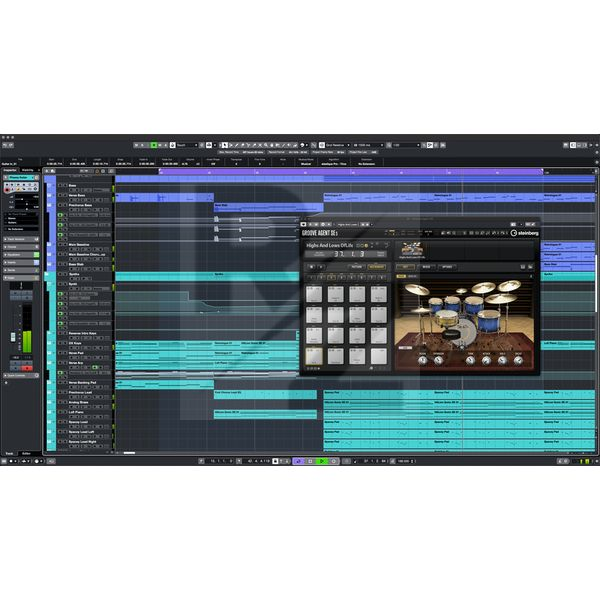600x600 pixels.
Task: Switch to the Inspector tab
Action: 10,170
